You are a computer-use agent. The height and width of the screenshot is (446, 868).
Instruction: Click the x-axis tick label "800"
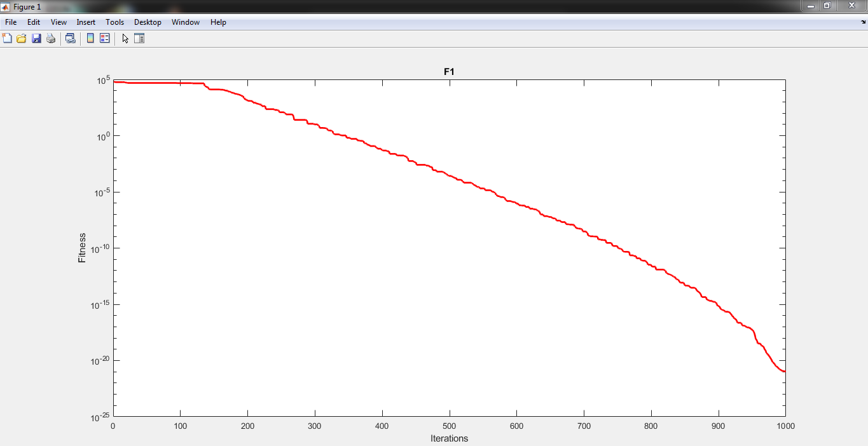click(651, 426)
